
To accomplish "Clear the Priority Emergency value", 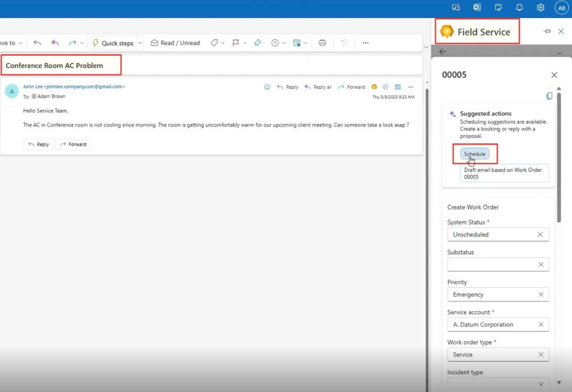I will click(541, 294).
